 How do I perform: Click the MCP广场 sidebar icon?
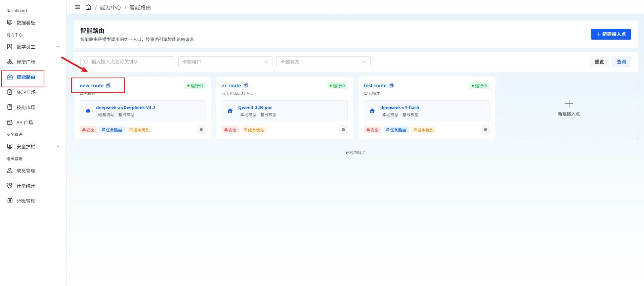point(10,92)
